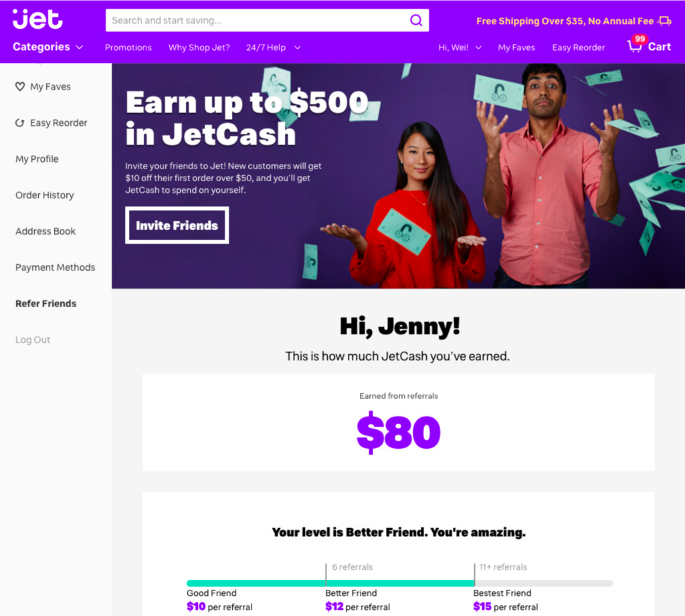Open My Profile from the sidebar
This screenshot has height=616, width=685.
coord(37,159)
